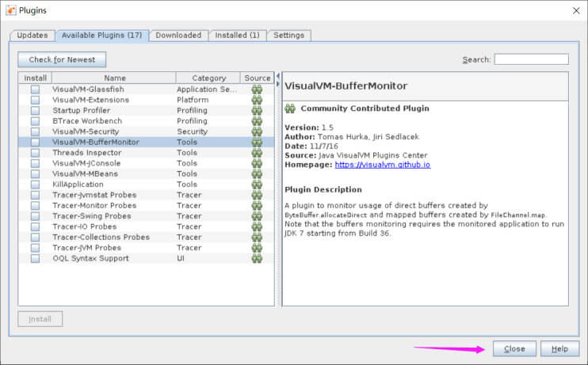Click the source icon for Tracer-Monitor Probes
The image size is (588, 365).
coord(257,205)
